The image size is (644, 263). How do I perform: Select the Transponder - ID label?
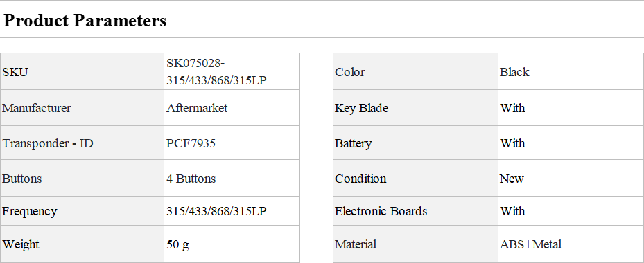pos(48,143)
